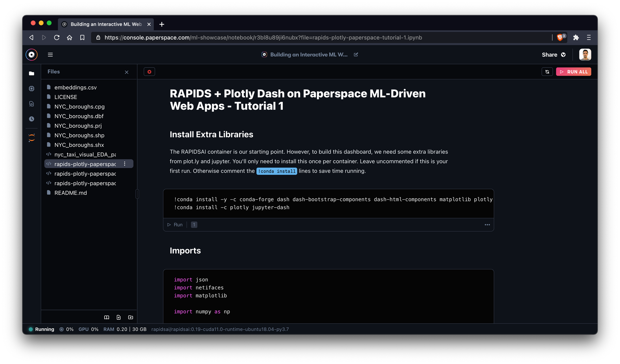Click the red stop kernel button
Image resolution: width=620 pixels, height=364 pixels.
coord(149,72)
